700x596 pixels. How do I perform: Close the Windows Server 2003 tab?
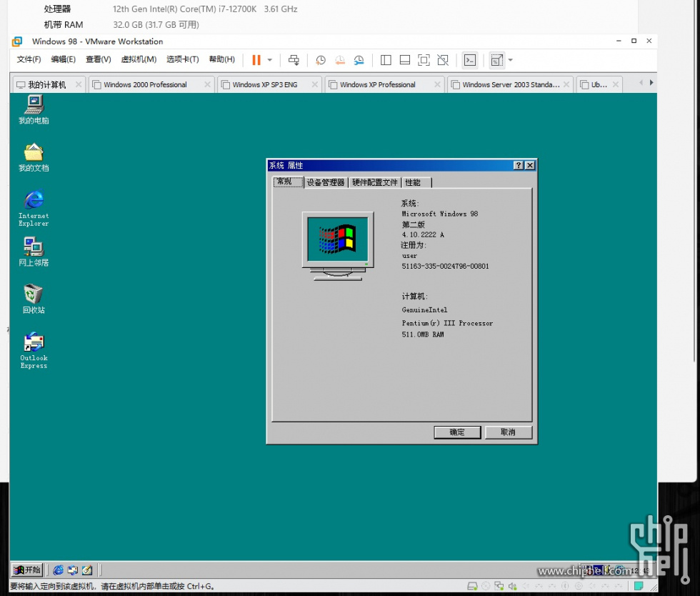click(566, 84)
